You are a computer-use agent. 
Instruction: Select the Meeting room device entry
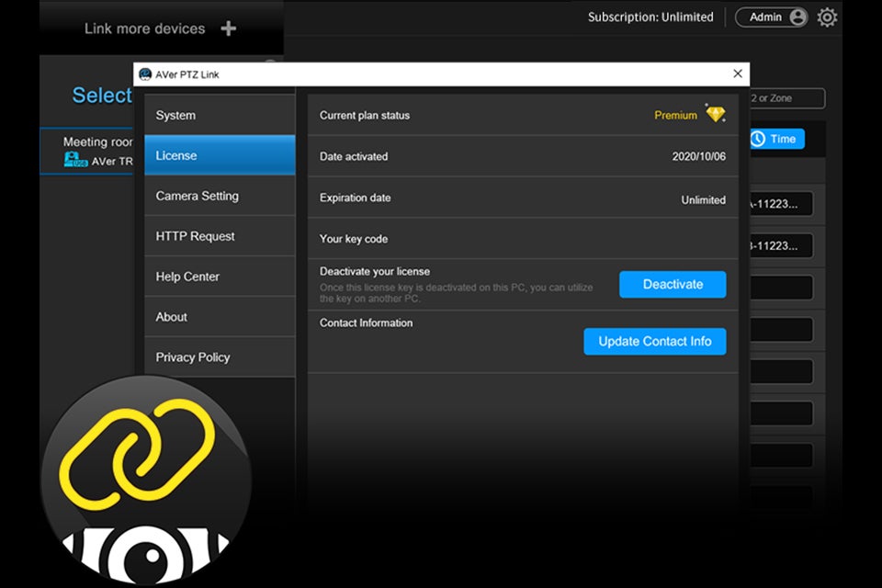(x=86, y=152)
